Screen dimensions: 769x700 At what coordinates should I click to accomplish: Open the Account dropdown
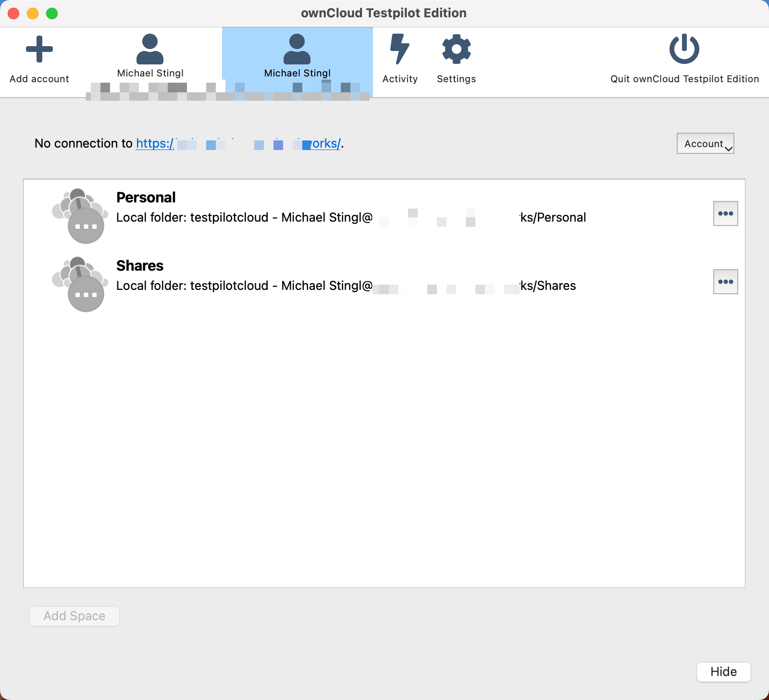[705, 143]
